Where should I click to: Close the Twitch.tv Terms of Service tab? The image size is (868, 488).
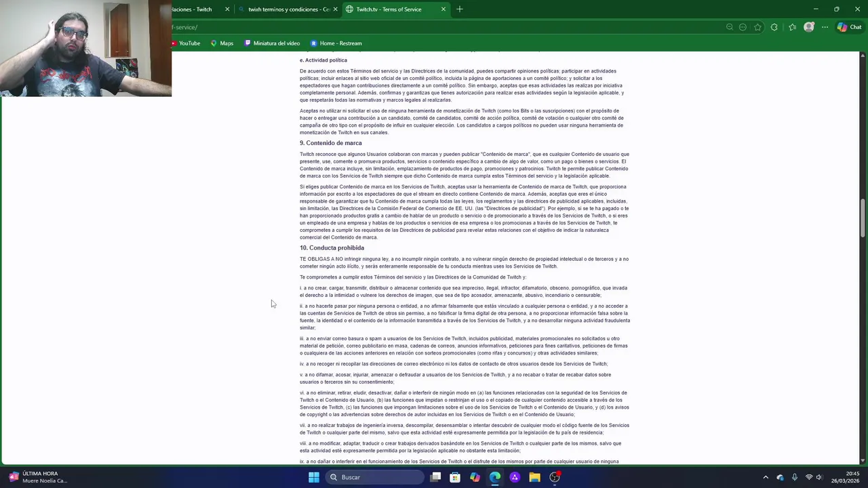tap(443, 9)
